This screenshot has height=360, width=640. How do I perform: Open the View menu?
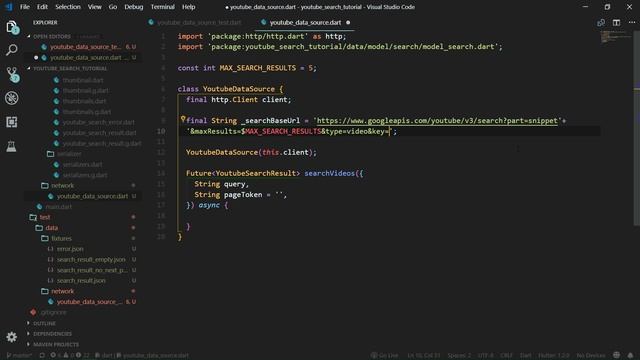coord(95,7)
